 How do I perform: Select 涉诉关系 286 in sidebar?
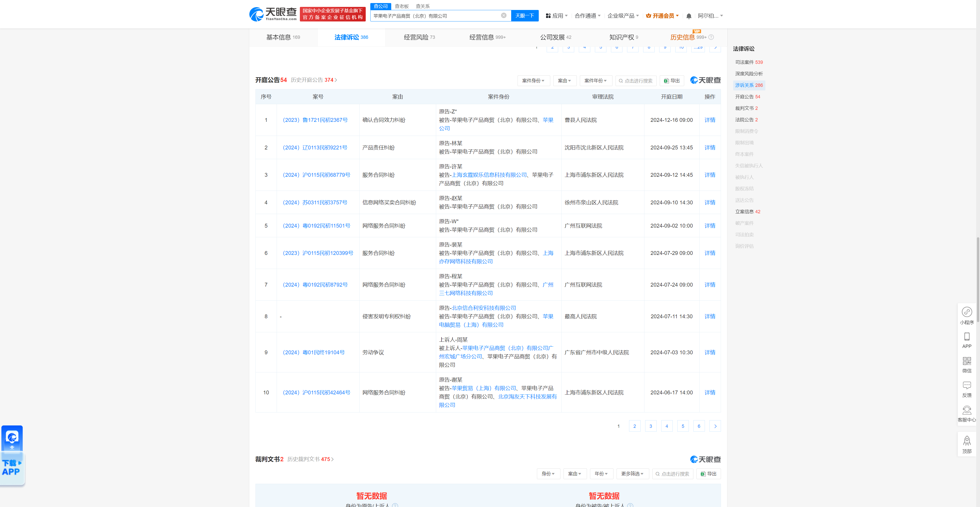click(x=749, y=85)
